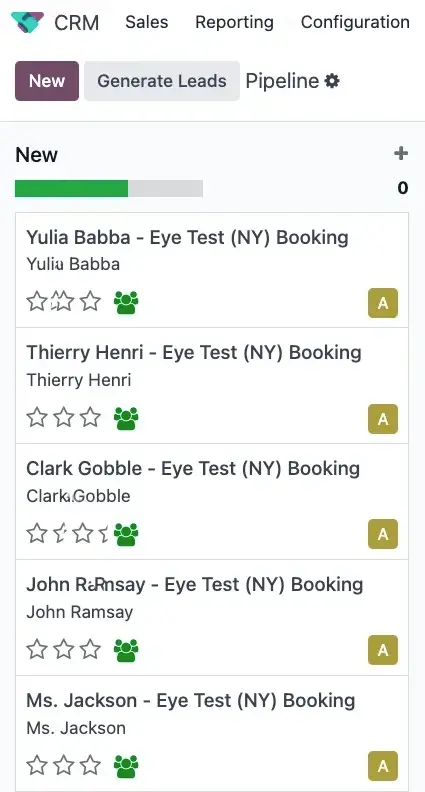
Task: Click the green people activity icon on John Ramsay card
Action: point(126,650)
